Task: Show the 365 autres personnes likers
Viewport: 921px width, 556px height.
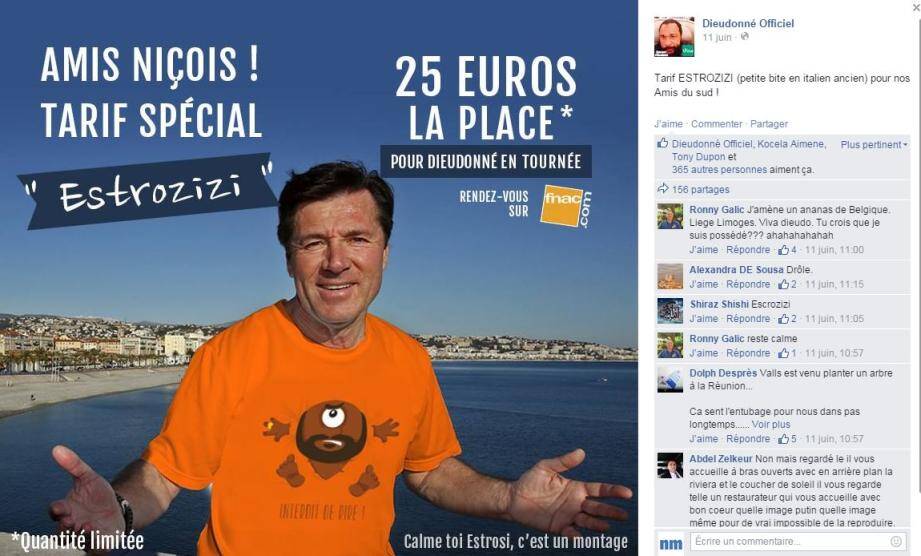Action: pos(719,170)
